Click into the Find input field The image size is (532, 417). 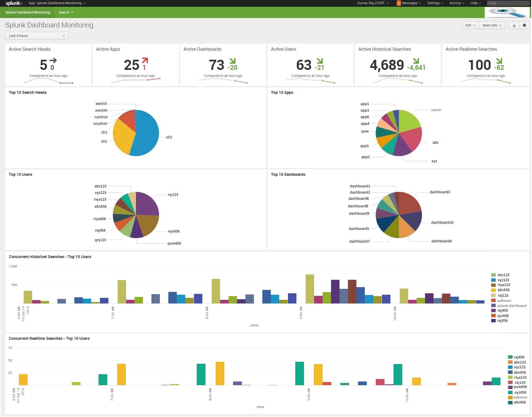[508, 3]
